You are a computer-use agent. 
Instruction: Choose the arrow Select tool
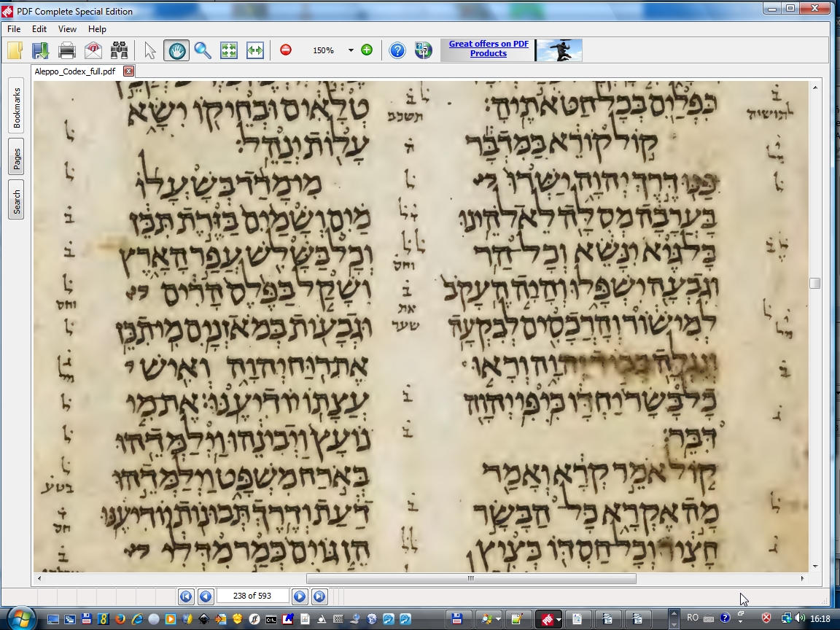(150, 50)
